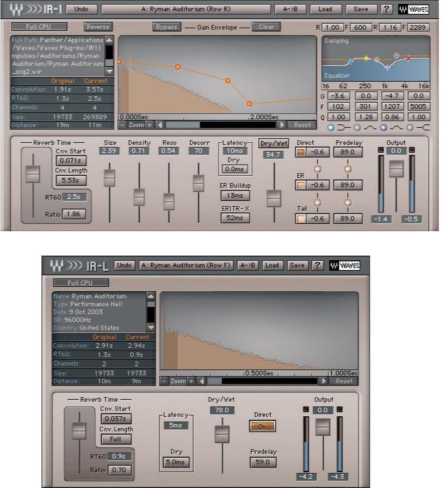The width and height of the screenshot is (448, 488).
Task: Click damping frequency field showing 2289
Action: click(x=418, y=28)
